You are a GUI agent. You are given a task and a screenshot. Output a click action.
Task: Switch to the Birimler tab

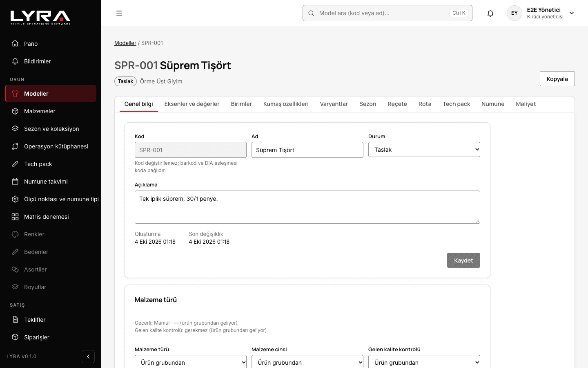click(241, 104)
